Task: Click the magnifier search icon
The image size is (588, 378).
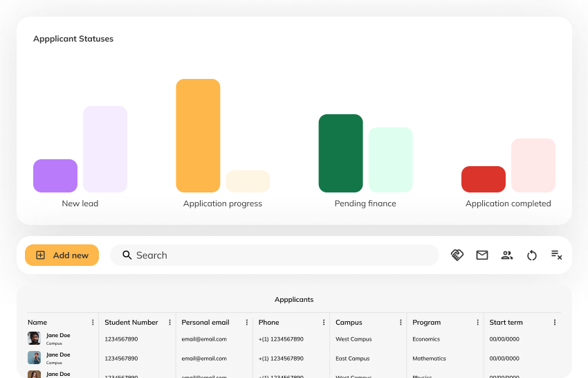Action: pos(127,255)
